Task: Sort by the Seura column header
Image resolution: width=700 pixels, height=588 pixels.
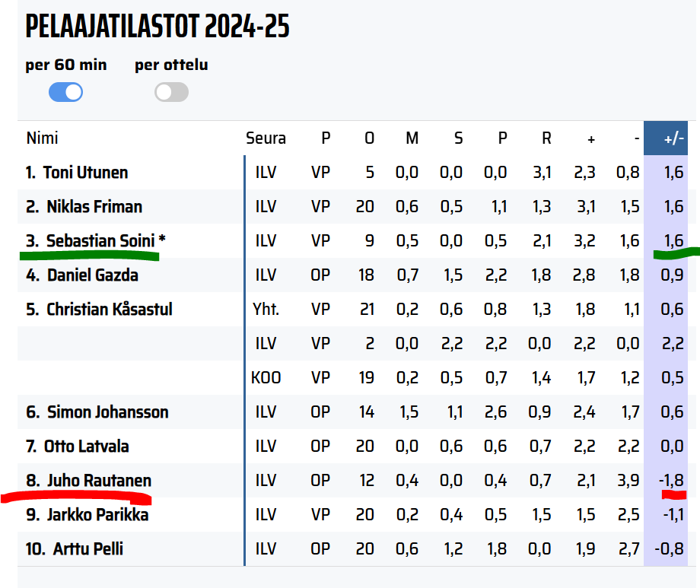Action: (x=266, y=138)
